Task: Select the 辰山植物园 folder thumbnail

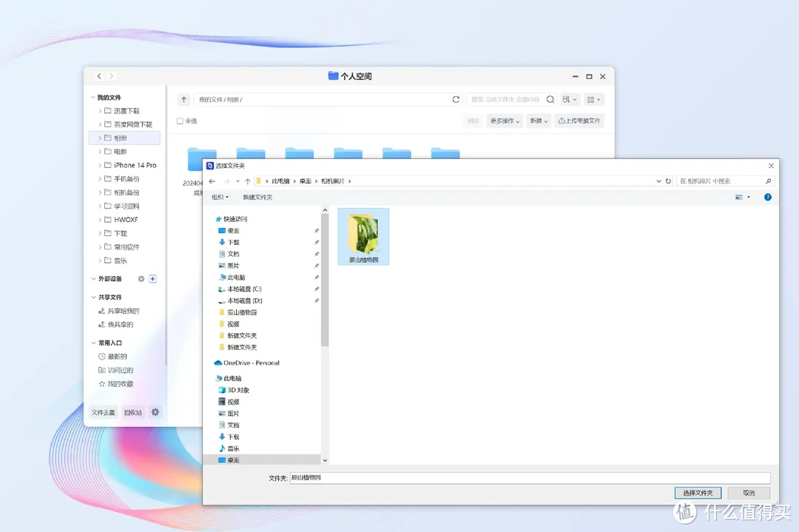Action: coord(363,235)
